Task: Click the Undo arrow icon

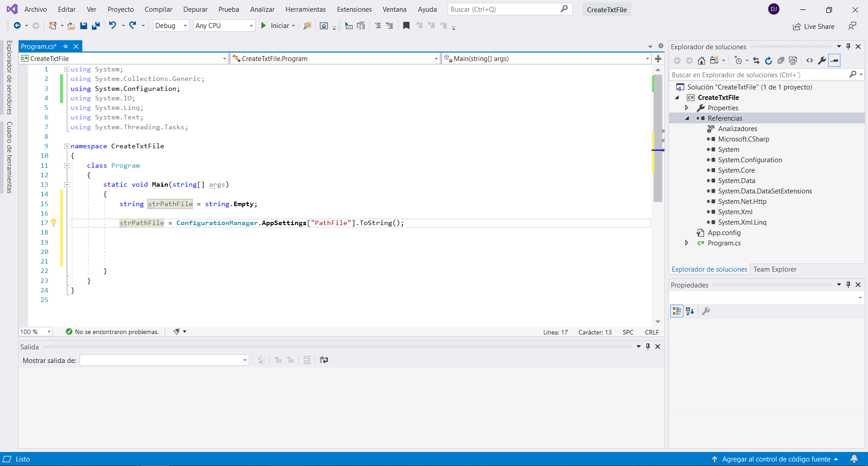Action: pyautogui.click(x=113, y=26)
